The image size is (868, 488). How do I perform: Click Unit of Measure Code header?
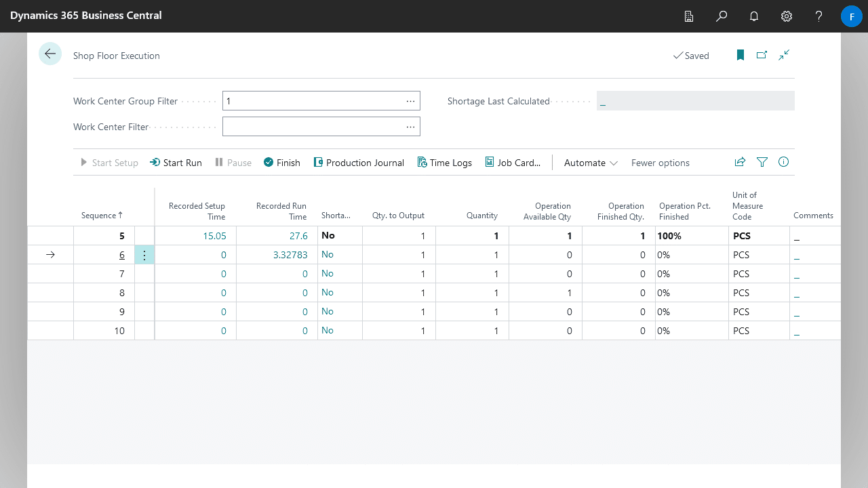(747, 206)
